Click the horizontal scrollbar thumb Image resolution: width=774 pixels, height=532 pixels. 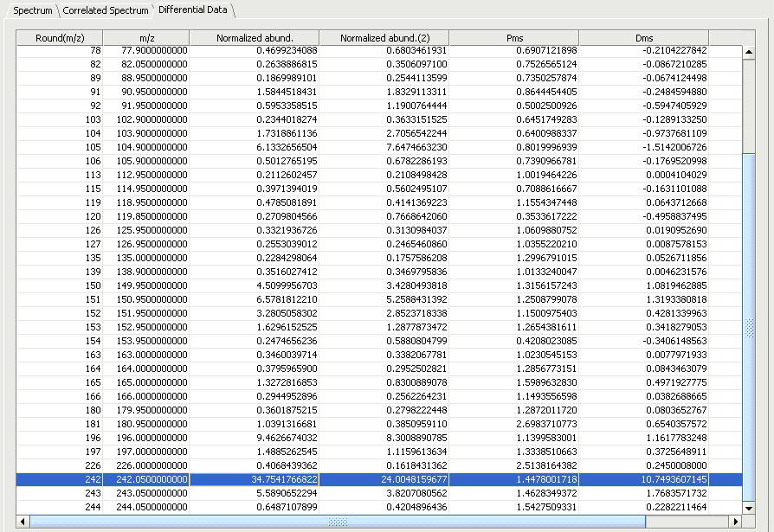(338, 522)
